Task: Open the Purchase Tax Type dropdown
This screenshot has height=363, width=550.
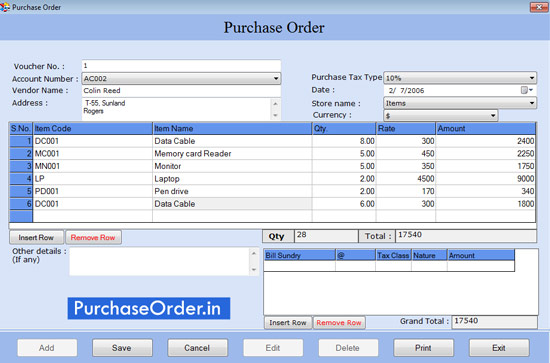Action: point(532,78)
